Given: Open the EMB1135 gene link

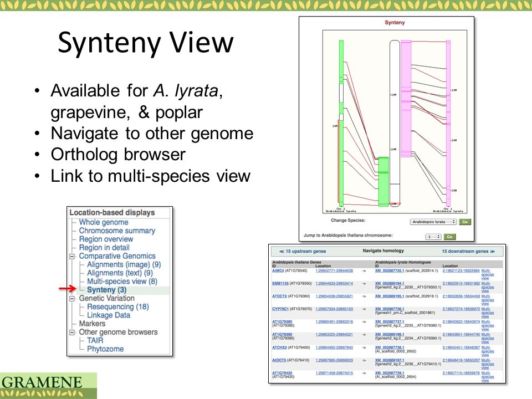Looking at the screenshot, I should tap(280, 283).
